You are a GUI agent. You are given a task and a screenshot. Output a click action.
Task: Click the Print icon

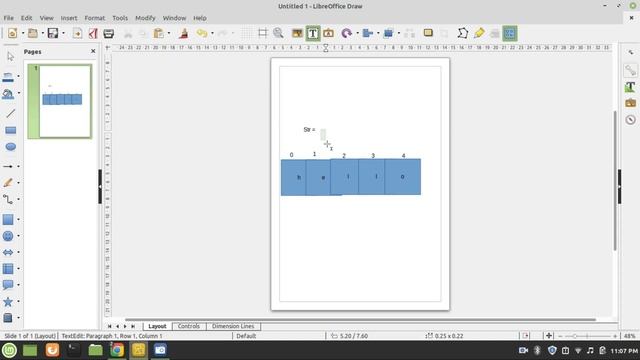point(109,33)
